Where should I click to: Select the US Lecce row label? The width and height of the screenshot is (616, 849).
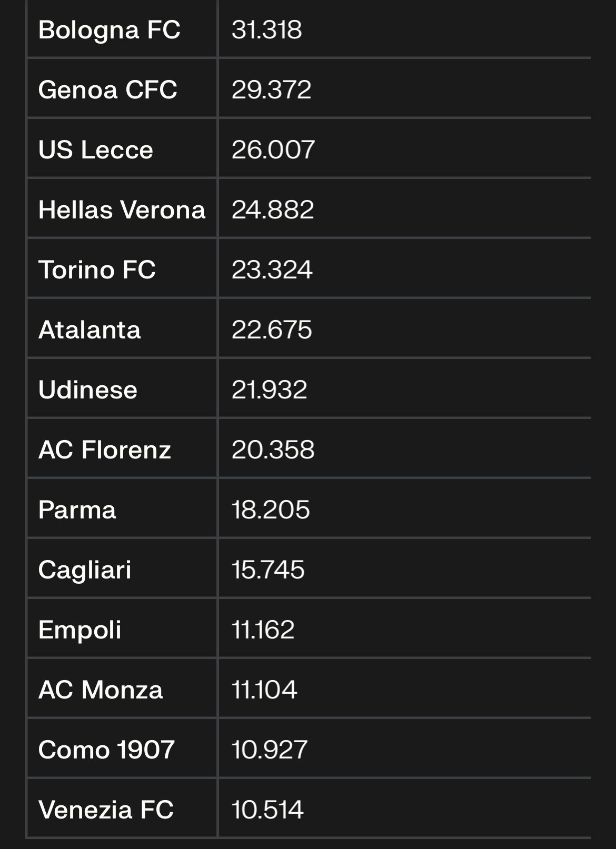[x=95, y=149]
